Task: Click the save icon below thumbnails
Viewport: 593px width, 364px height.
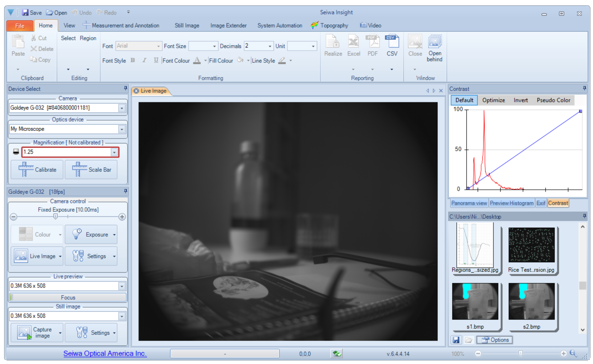Action: click(x=456, y=340)
